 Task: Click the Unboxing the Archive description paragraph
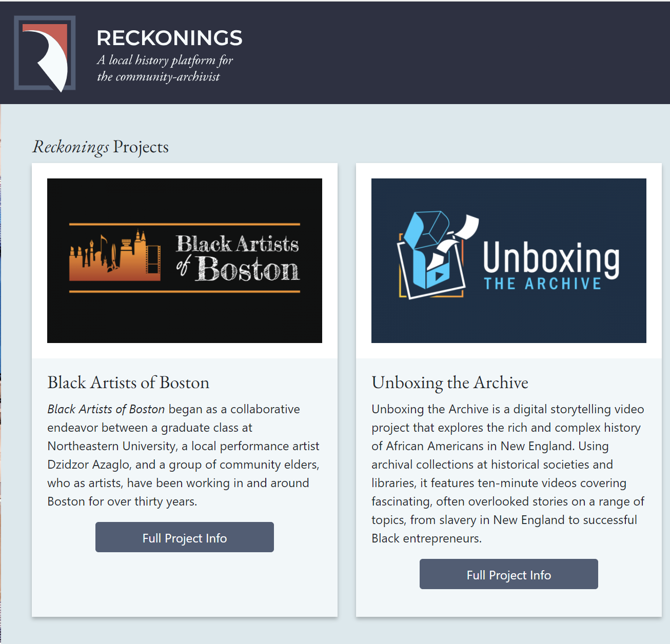click(508, 474)
